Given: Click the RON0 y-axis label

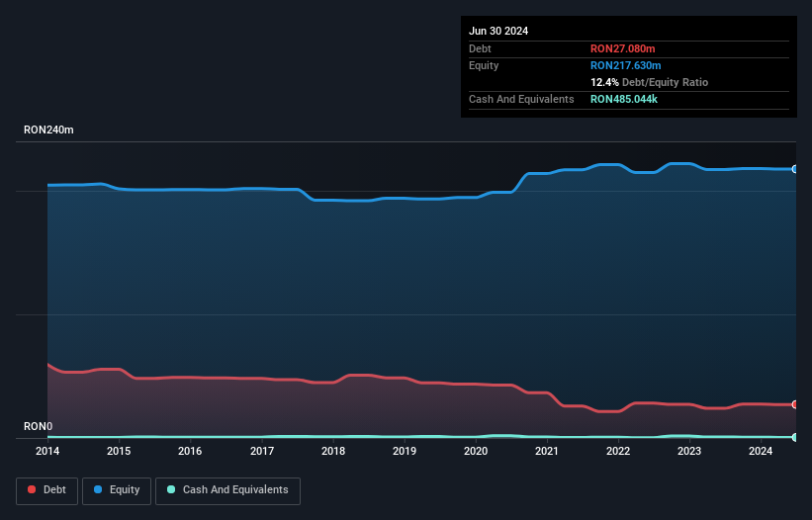Looking at the screenshot, I should click(39, 426).
